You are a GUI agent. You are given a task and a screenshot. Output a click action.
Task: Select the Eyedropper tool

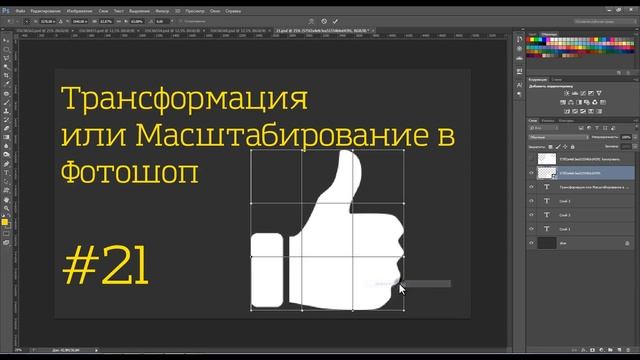point(6,84)
